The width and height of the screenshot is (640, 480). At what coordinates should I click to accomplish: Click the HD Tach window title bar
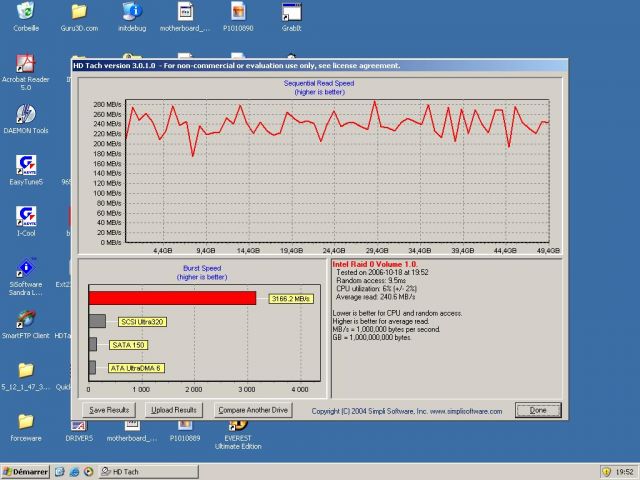click(320, 65)
